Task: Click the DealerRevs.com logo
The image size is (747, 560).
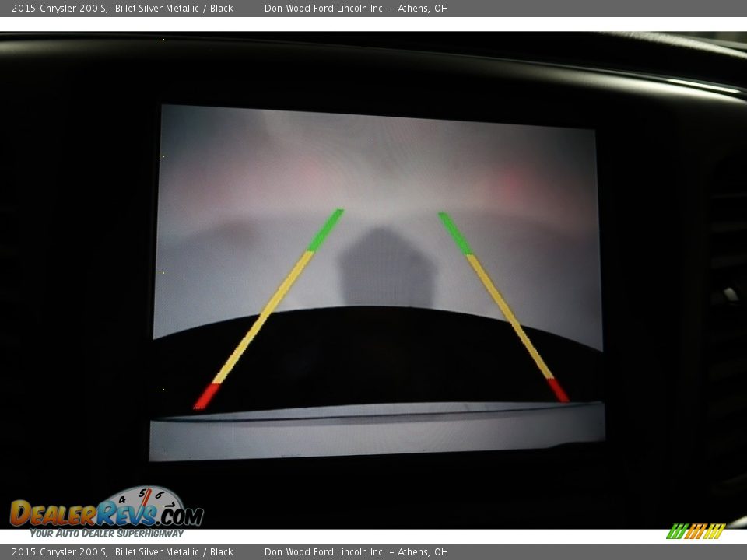Action: (x=106, y=514)
